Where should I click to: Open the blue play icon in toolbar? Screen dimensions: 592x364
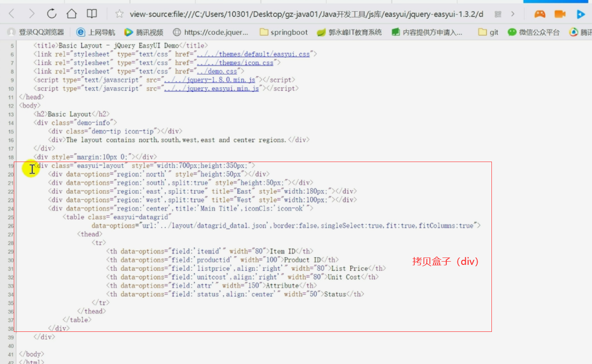coord(581,14)
